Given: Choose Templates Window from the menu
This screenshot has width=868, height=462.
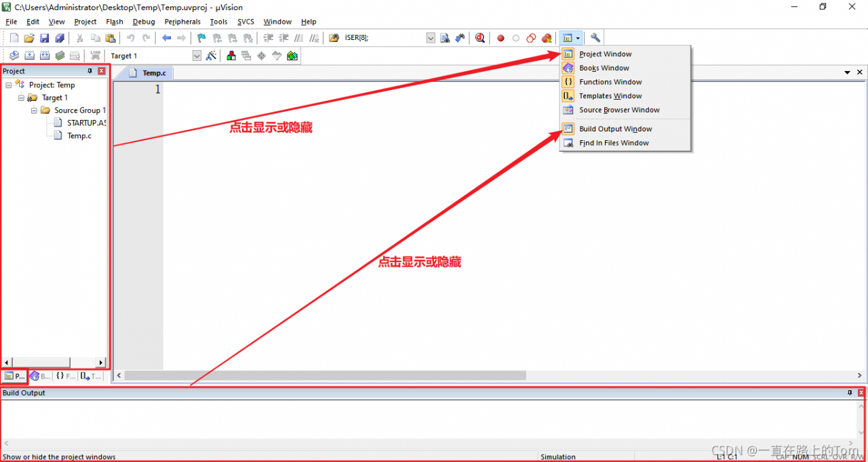Looking at the screenshot, I should tap(625, 96).
